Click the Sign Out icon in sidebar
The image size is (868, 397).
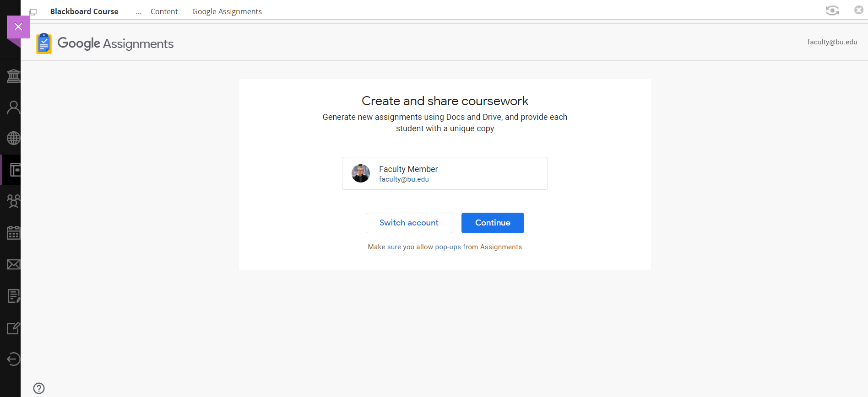pyautogui.click(x=13, y=359)
